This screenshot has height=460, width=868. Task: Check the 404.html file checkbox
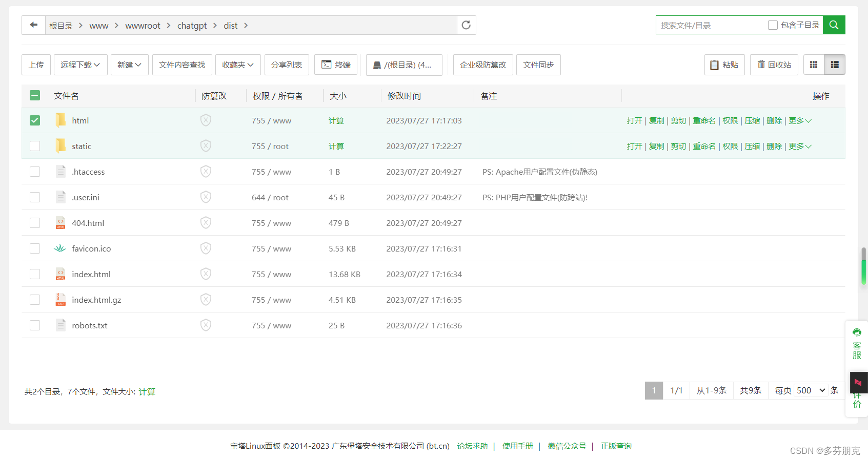tap(35, 223)
